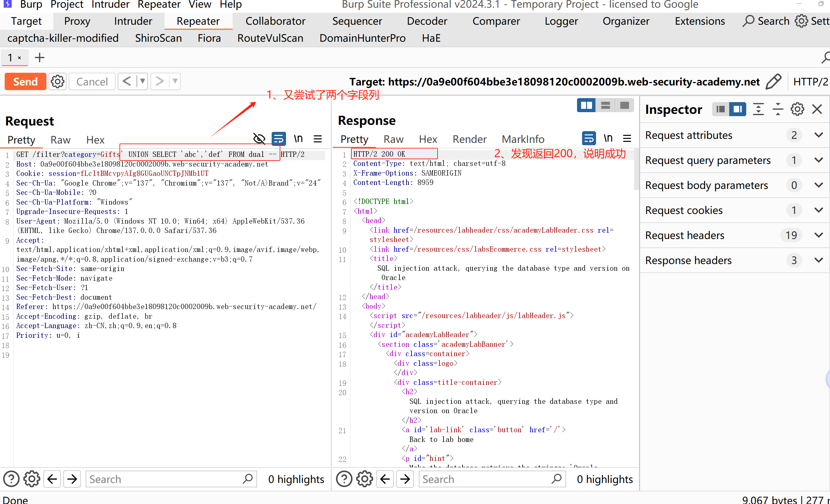Image resolution: width=830 pixels, height=504 pixels.
Task: Expand the Request cookies section
Action: tap(819, 210)
